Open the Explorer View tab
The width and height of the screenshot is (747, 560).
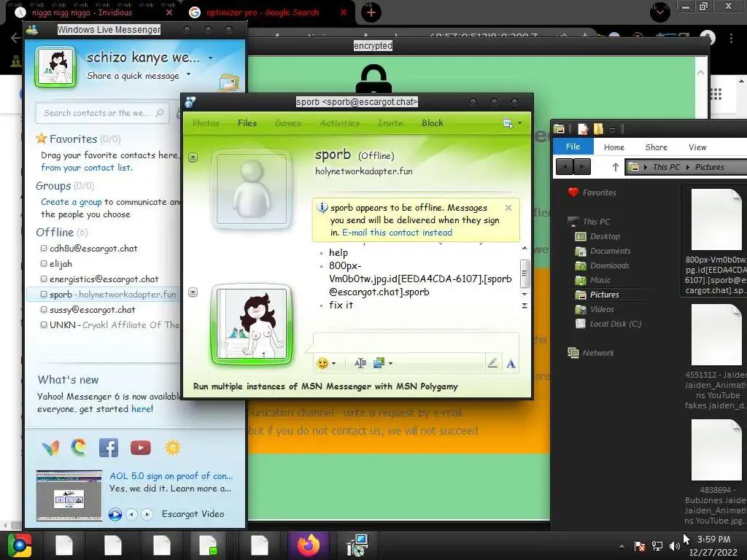tap(697, 147)
